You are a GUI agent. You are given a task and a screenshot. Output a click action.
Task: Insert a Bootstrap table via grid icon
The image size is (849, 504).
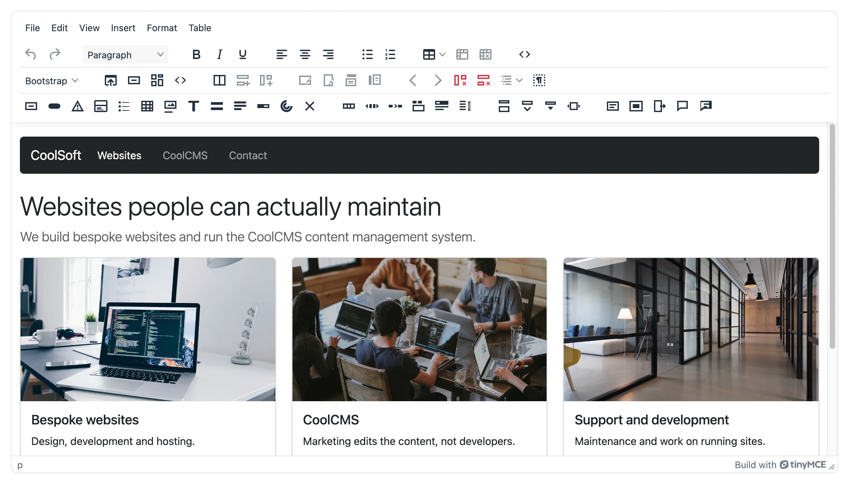coord(147,106)
